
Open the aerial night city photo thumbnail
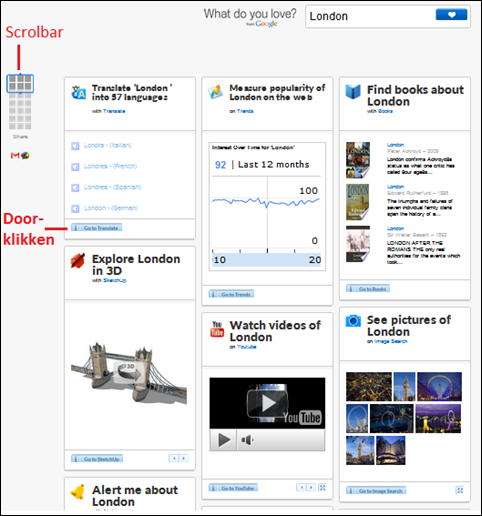tap(369, 387)
